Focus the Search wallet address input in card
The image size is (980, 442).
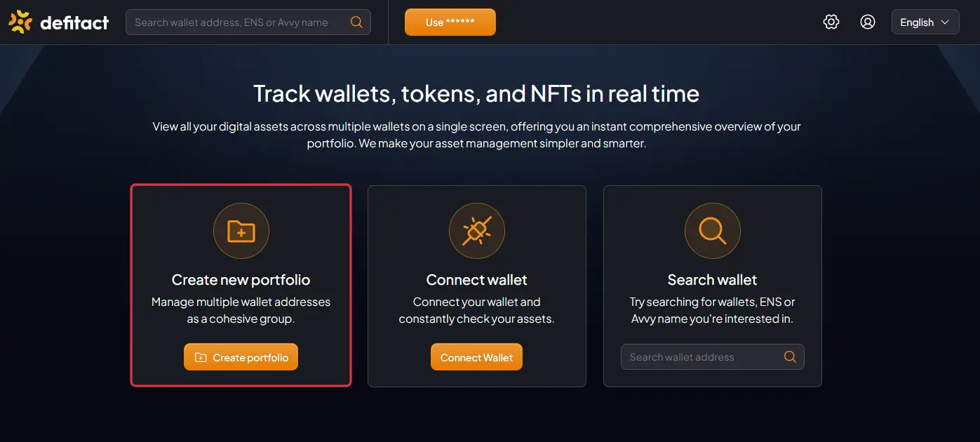713,357
